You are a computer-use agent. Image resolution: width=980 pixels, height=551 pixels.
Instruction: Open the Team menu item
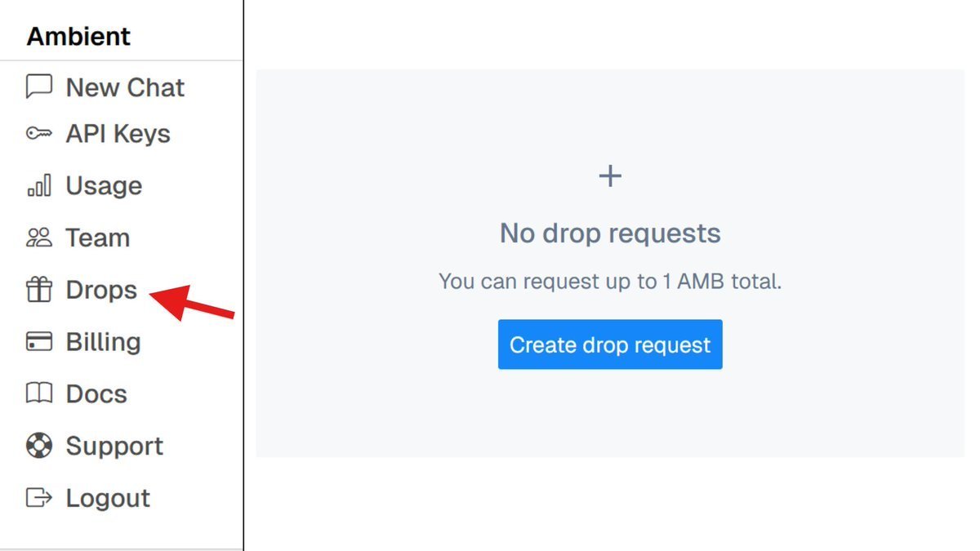(x=97, y=238)
